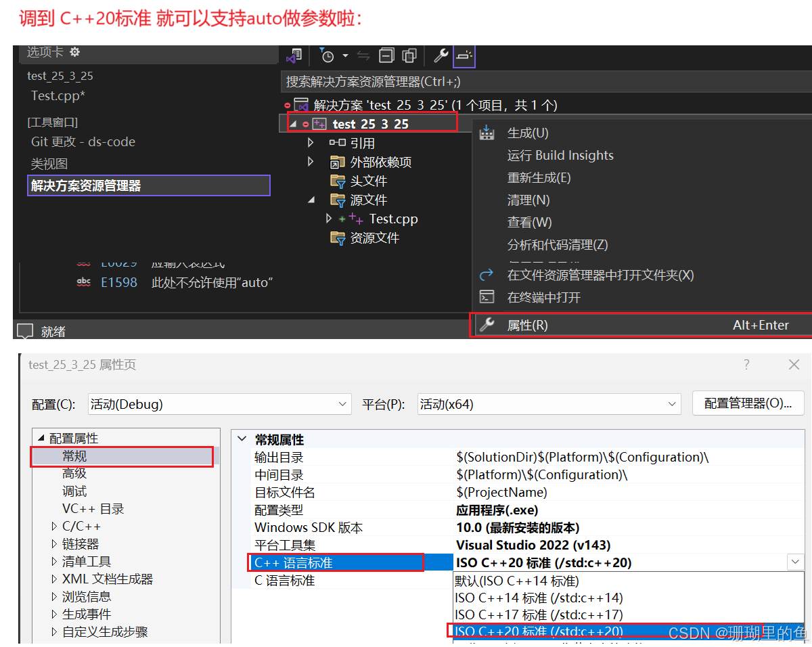Viewport: 812px width, 647px height.
Task: Click the abc error icon beside E1598
Action: [84, 283]
